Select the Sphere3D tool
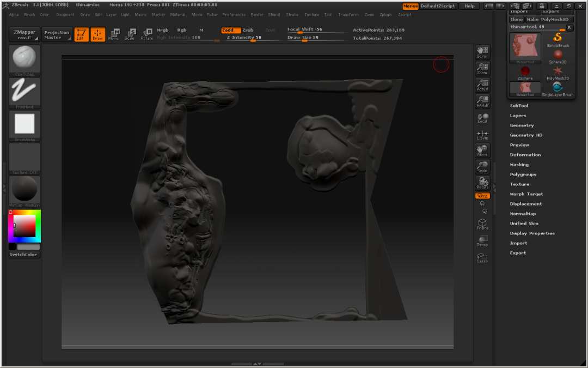This screenshot has width=588, height=368. [x=558, y=56]
